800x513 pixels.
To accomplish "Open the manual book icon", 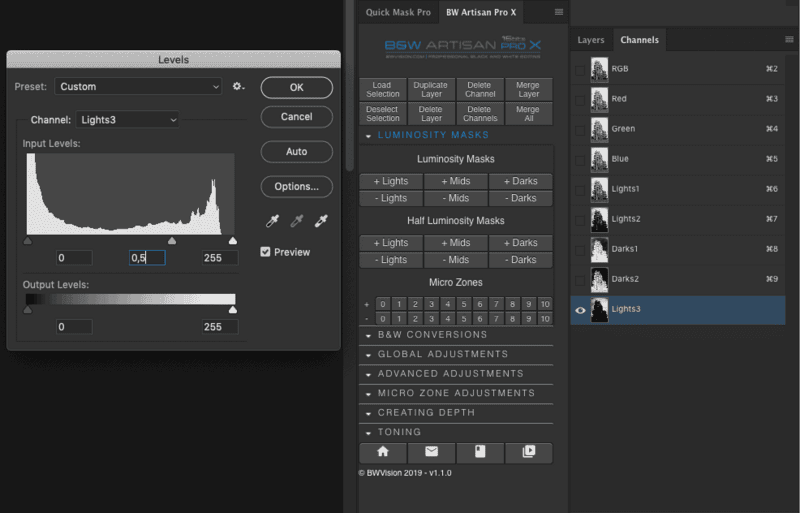I will coord(480,451).
